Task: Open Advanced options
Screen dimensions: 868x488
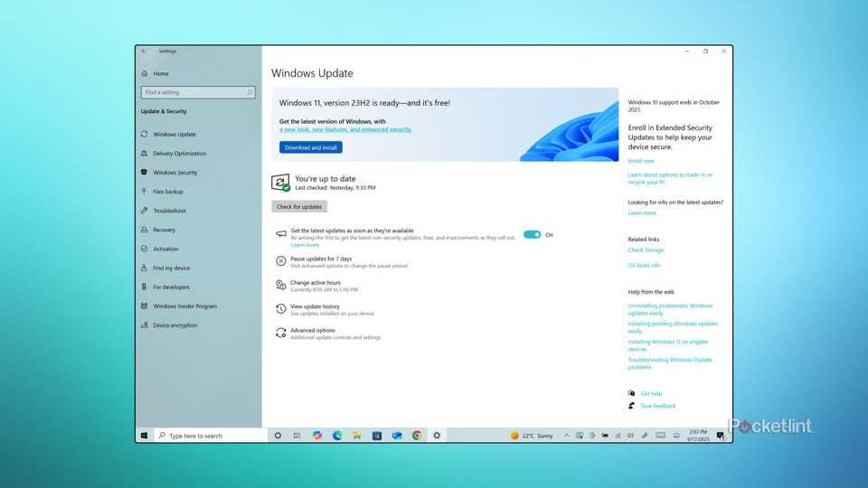Action: 313,330
